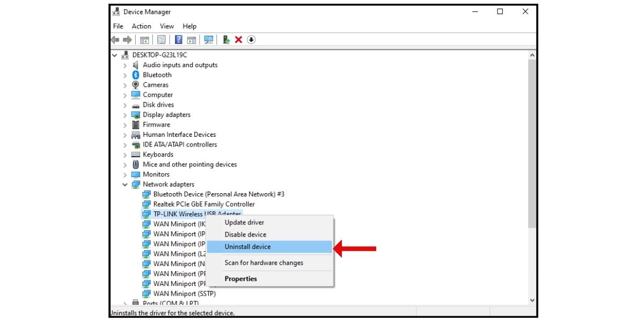Click the Forward navigation arrow
The height and width of the screenshot is (322, 644).
click(x=128, y=39)
